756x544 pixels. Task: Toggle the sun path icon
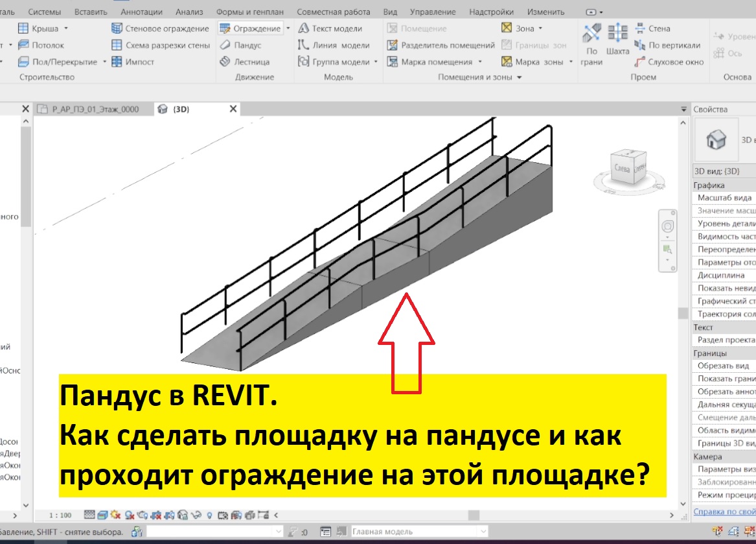[115, 515]
